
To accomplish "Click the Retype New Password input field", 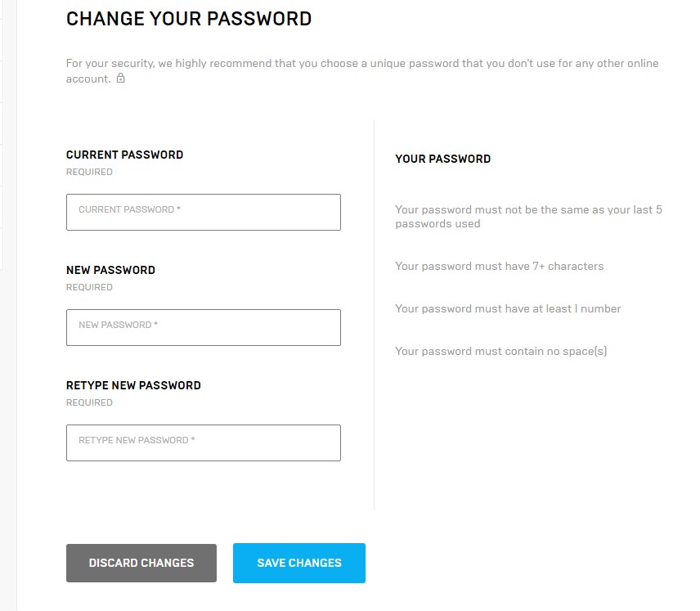I will tap(203, 443).
